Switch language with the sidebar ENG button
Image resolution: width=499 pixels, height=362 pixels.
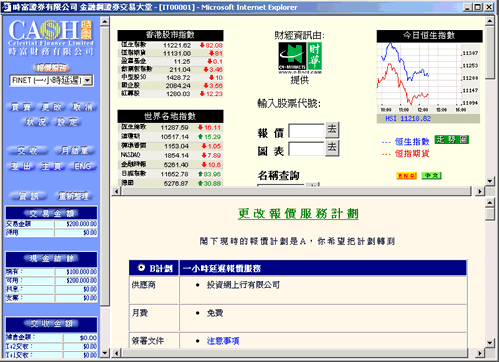[83, 166]
